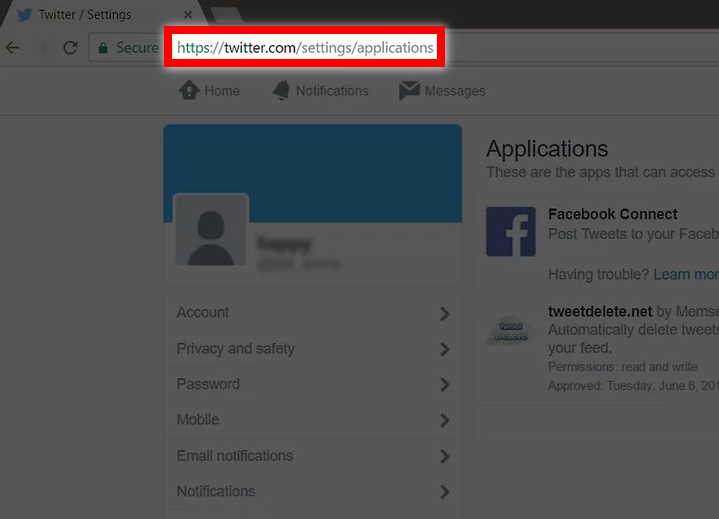Open Notifications settings in the sidebar
719x519 pixels.
click(x=313, y=492)
